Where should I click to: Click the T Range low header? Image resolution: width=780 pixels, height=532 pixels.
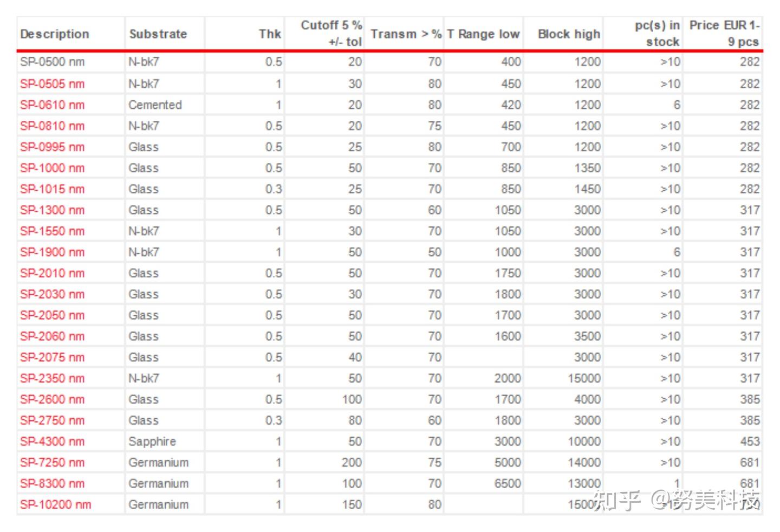483,34
